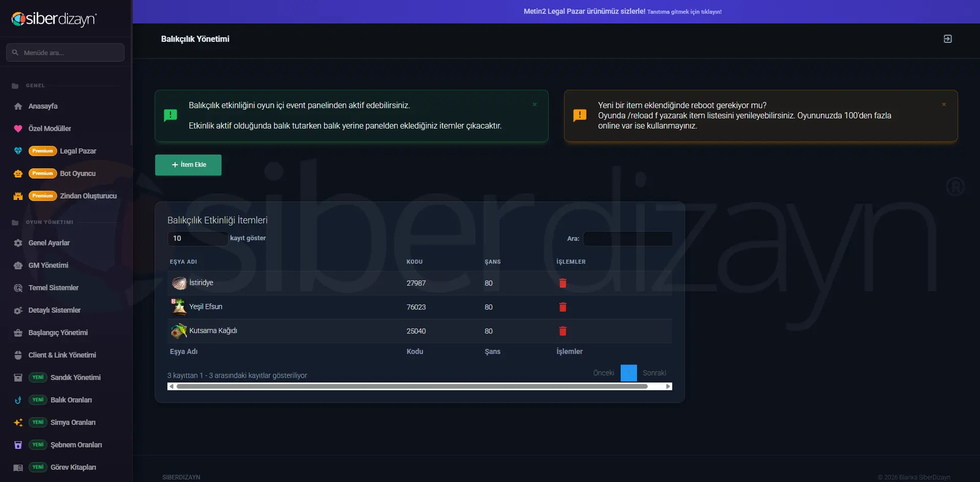980x482 pixels.
Task: Sort table by Eşya Adı column
Action: (x=183, y=262)
